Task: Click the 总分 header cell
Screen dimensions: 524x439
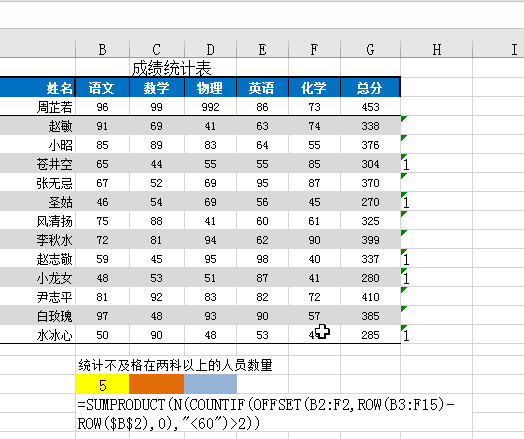Action: click(x=370, y=88)
